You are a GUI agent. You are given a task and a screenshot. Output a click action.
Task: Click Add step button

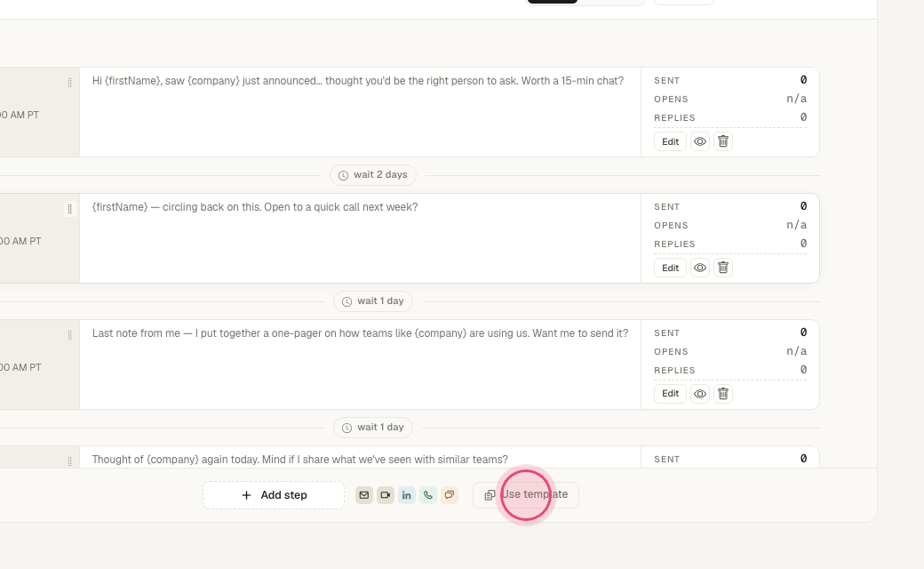274,495
